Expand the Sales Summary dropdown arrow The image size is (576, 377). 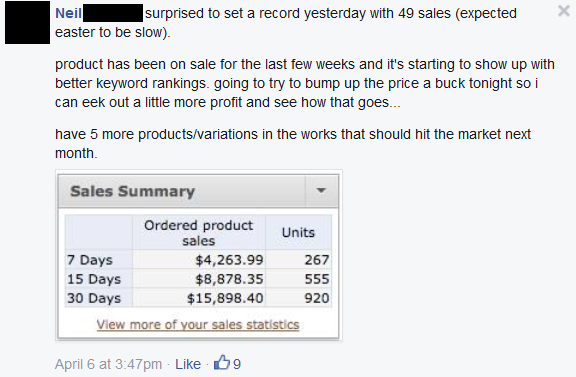tap(321, 191)
